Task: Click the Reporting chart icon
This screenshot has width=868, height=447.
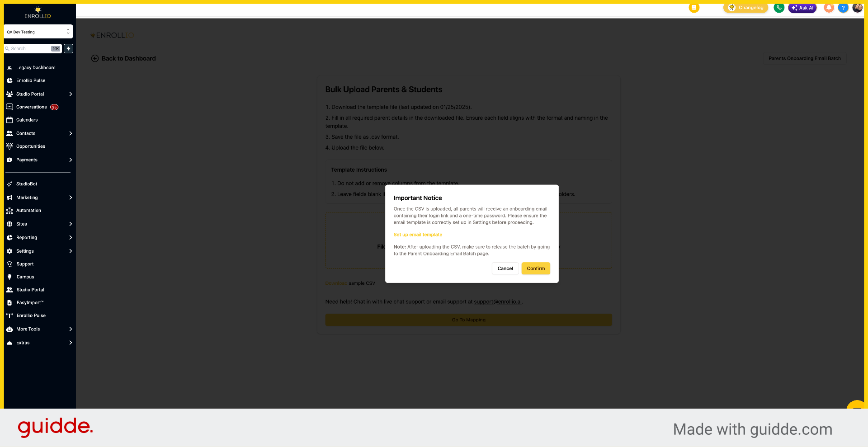Action: tap(9, 238)
